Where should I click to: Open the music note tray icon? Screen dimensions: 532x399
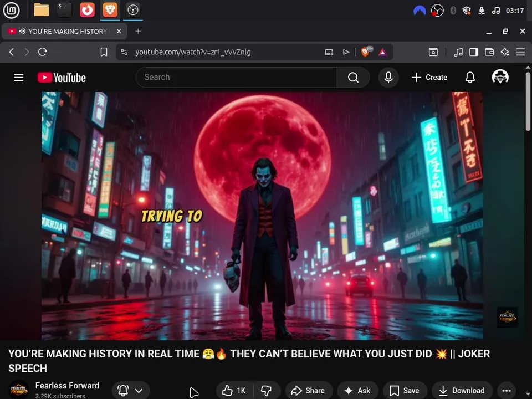[495, 11]
